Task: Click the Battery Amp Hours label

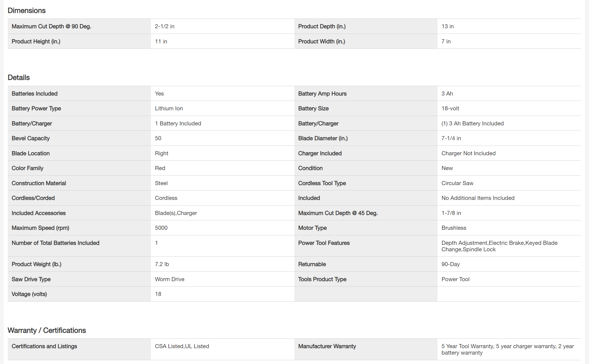Action: 322,94
